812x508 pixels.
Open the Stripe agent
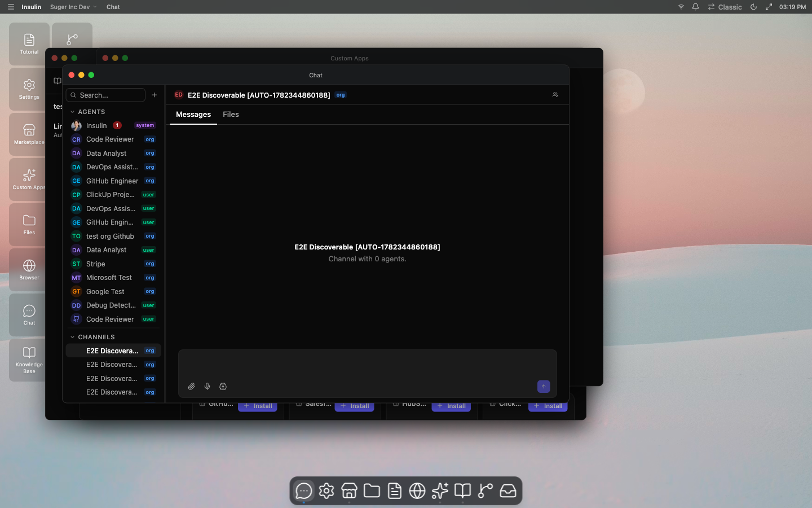(113, 264)
